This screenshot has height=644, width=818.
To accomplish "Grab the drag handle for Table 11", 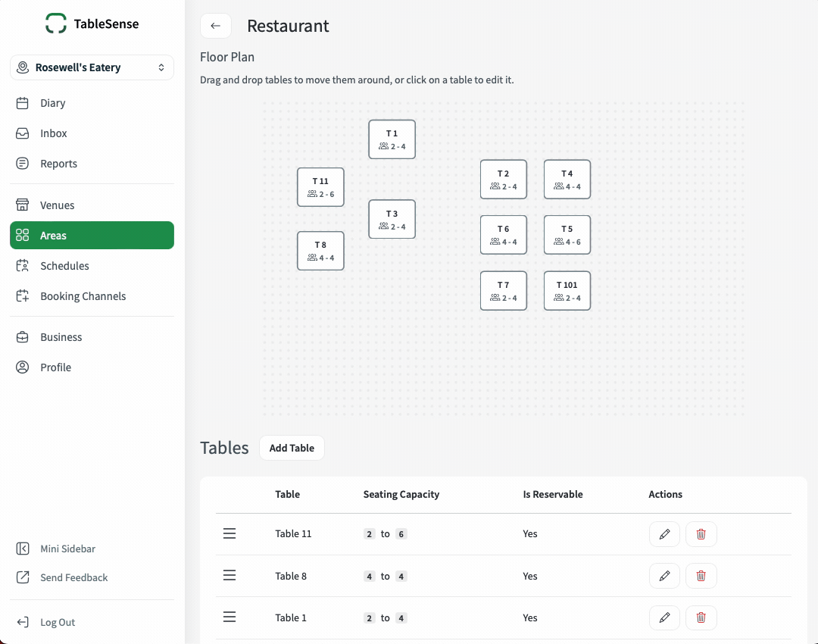I will click(x=229, y=534).
